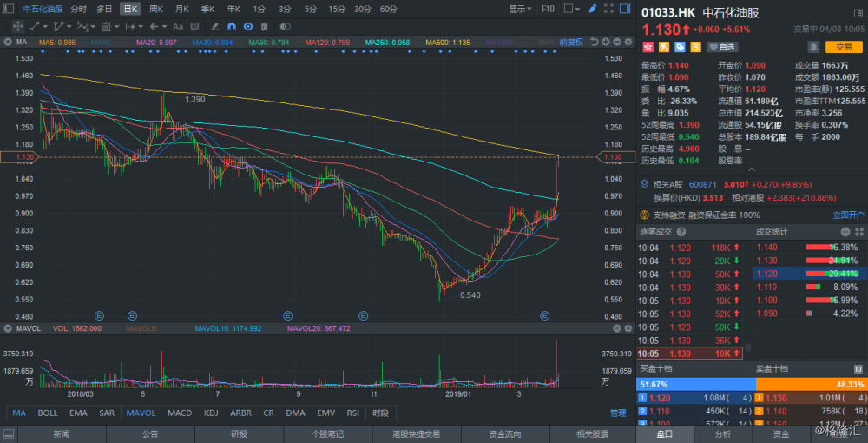Toggle magnet snap mode
868x443 pixels.
[232, 26]
